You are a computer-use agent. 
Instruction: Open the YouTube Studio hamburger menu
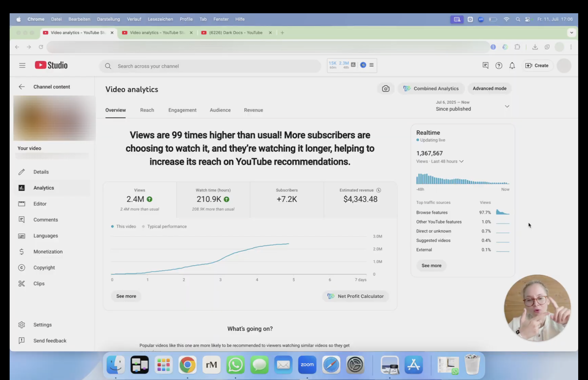coord(22,65)
